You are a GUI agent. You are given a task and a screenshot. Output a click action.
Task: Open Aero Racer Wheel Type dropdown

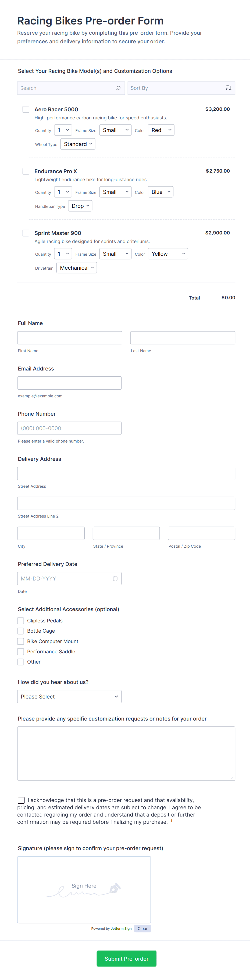pyautogui.click(x=78, y=144)
